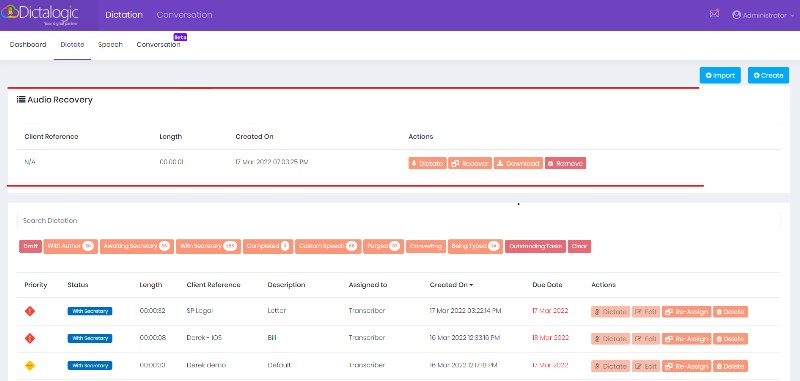
Task: Click the Create button
Action: pyautogui.click(x=768, y=75)
